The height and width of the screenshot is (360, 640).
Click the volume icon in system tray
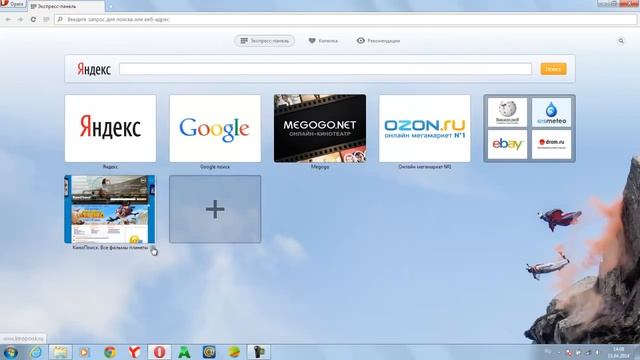click(597, 352)
